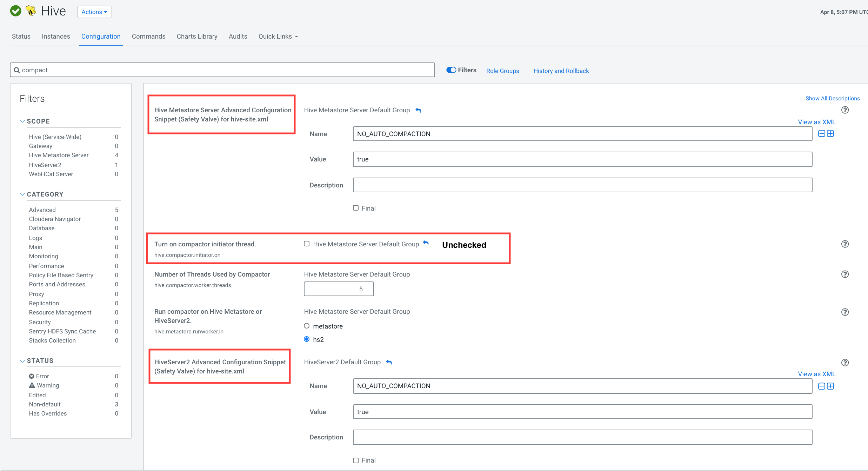Filter by Hive Metastore Server scope
868x471 pixels.
pyautogui.click(x=59, y=155)
